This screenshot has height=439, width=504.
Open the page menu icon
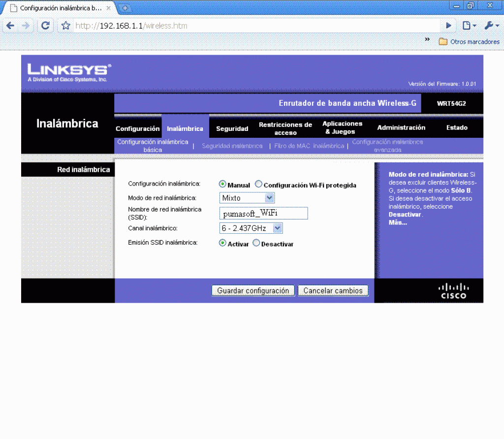click(469, 26)
